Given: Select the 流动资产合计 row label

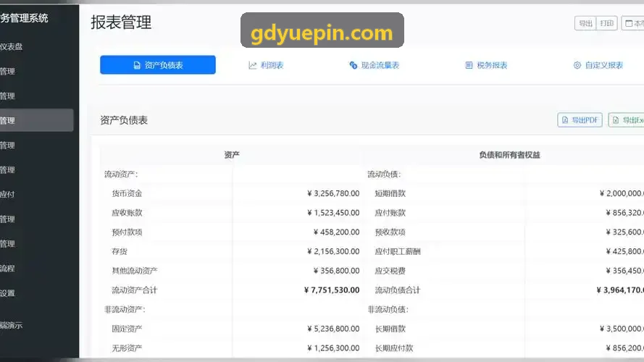Looking at the screenshot, I should 135,290.
